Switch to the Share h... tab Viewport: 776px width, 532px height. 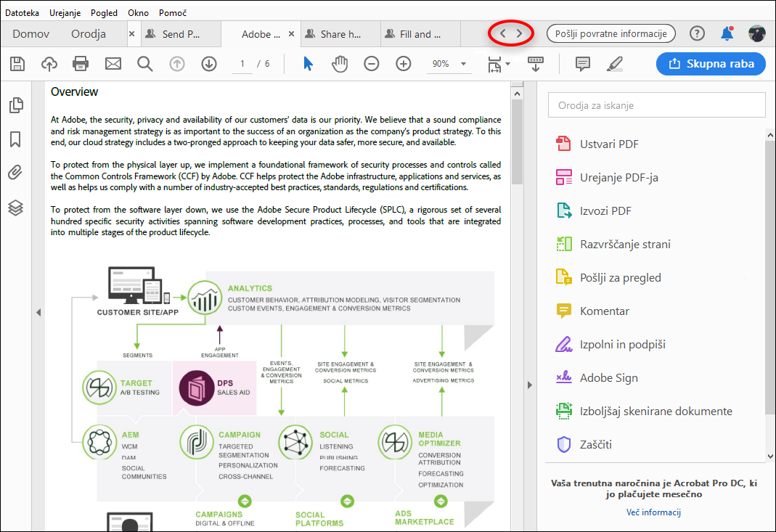tap(340, 34)
